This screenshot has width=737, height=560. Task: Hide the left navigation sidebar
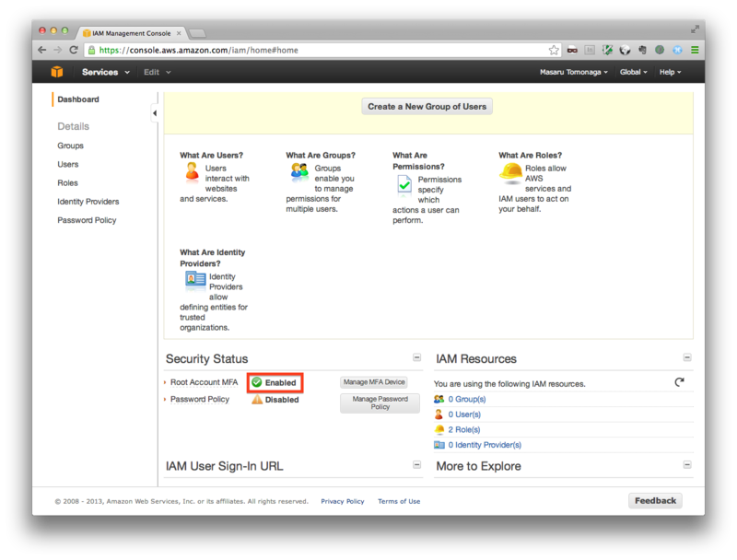click(155, 113)
